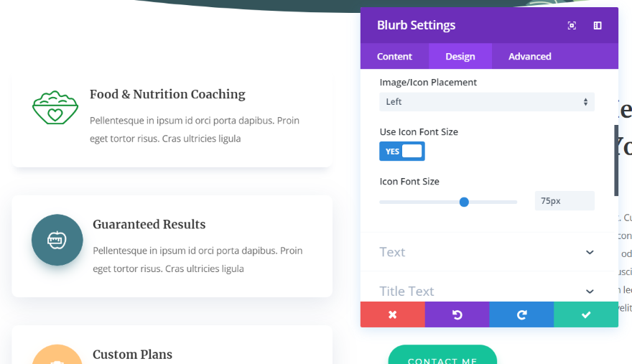Click the green salad bowl icon

[x=55, y=108]
